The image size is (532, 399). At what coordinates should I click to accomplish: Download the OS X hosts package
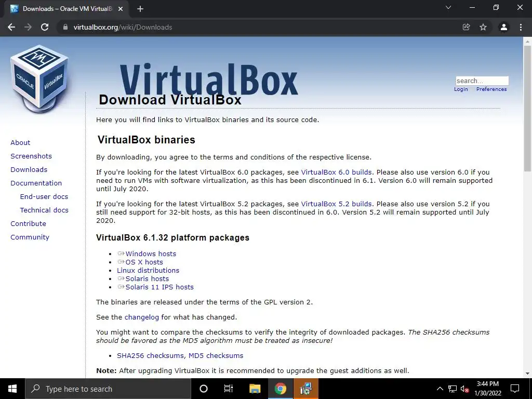[144, 262]
